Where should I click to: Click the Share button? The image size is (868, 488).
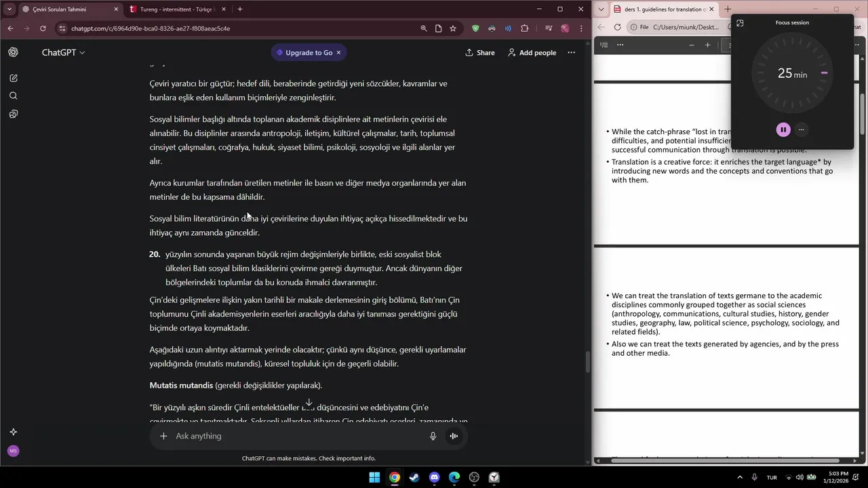click(480, 52)
